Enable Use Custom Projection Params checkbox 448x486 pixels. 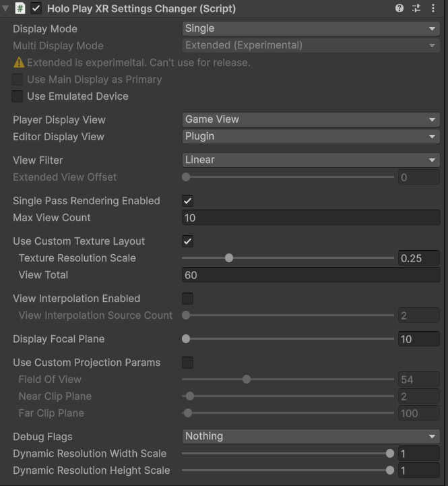click(x=187, y=363)
